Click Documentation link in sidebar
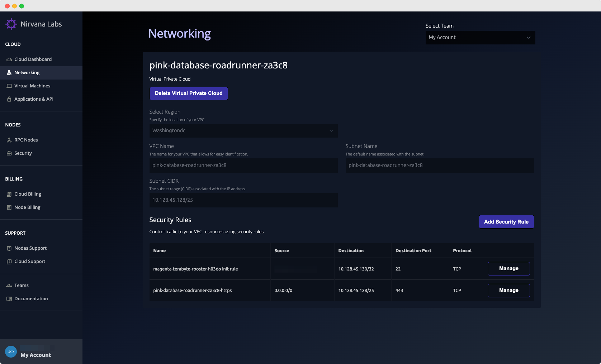The width and height of the screenshot is (601, 364). coord(41,299)
